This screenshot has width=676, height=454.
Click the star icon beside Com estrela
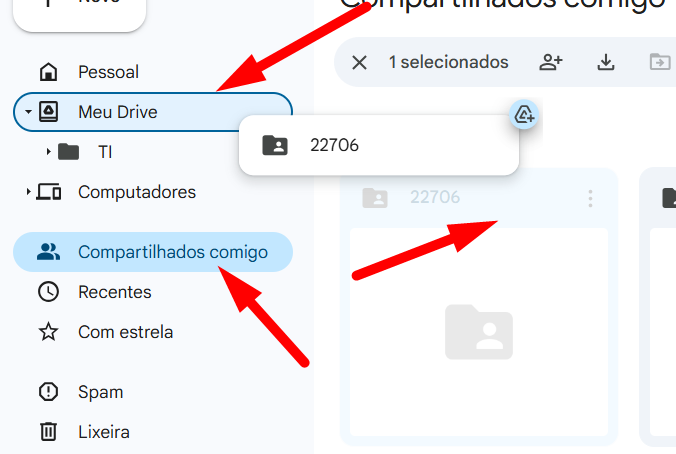[x=48, y=332]
